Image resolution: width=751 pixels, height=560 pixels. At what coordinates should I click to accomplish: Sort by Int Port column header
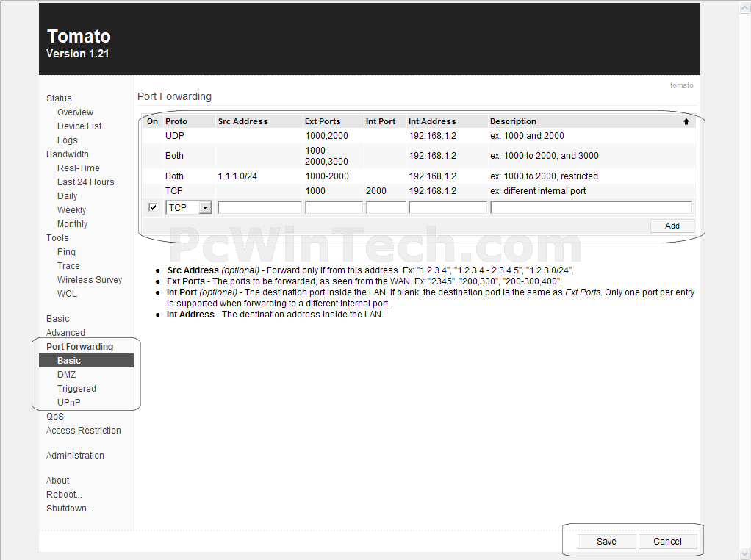click(x=381, y=122)
